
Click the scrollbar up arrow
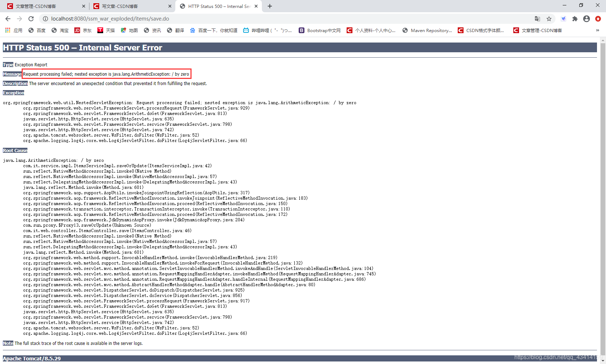click(603, 40)
